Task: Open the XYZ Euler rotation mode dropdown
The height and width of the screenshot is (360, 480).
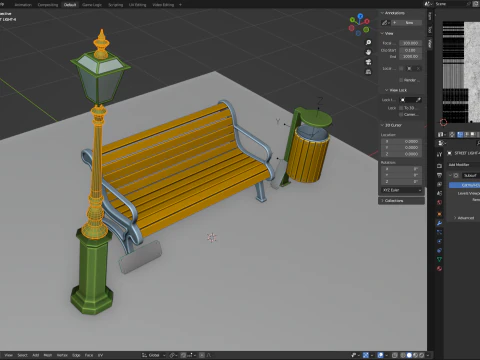Action: click(402, 190)
